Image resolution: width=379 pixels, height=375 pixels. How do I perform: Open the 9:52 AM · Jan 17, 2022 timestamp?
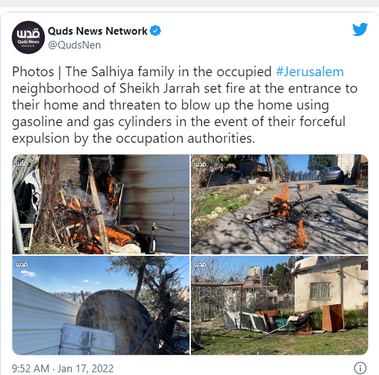(63, 368)
